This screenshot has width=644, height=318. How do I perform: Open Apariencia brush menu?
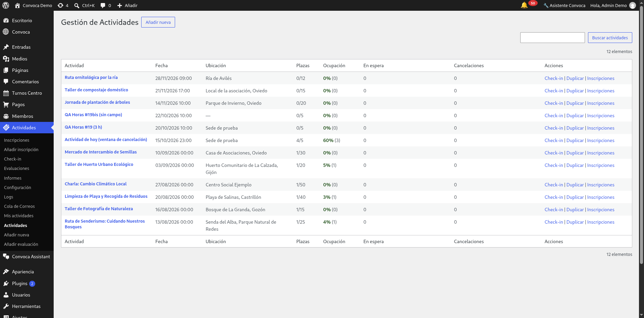[x=27, y=272]
